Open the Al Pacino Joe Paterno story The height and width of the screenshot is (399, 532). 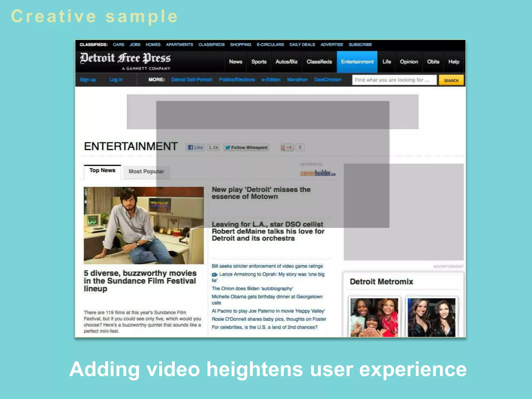tap(268, 311)
